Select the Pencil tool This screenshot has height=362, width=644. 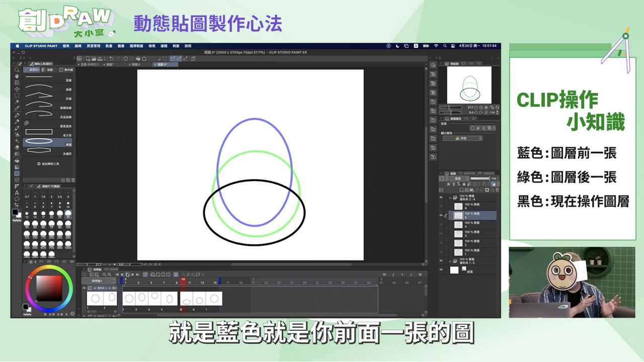(x=17, y=122)
